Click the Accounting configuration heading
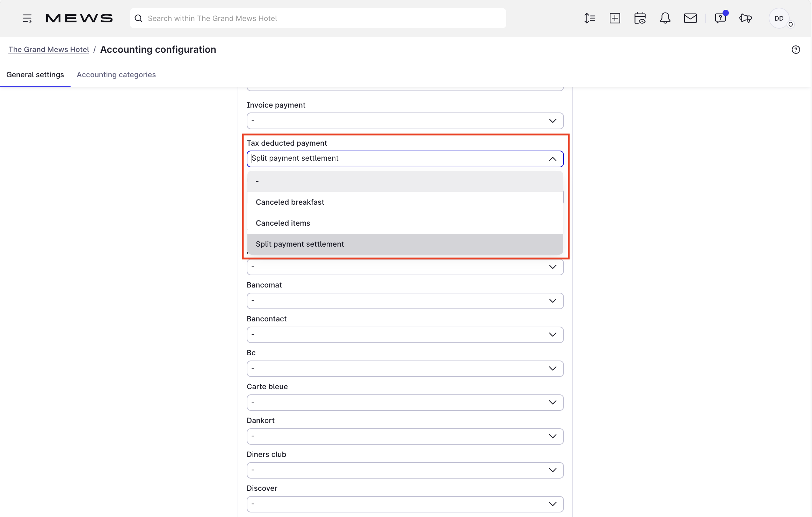The width and height of the screenshot is (812, 517). (158, 50)
